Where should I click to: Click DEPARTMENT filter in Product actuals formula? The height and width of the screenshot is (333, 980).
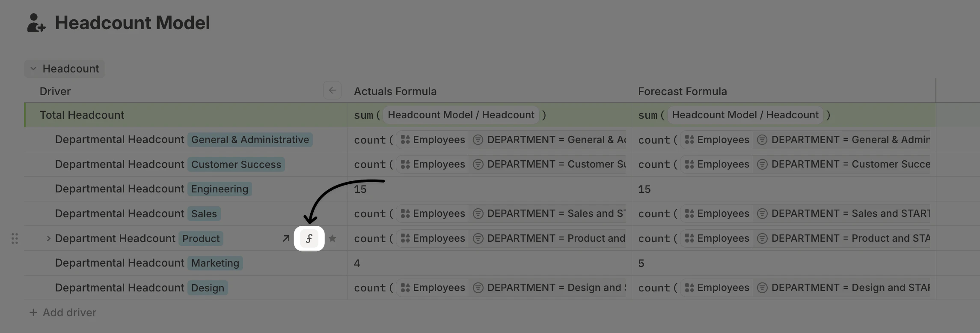pyautogui.click(x=548, y=238)
